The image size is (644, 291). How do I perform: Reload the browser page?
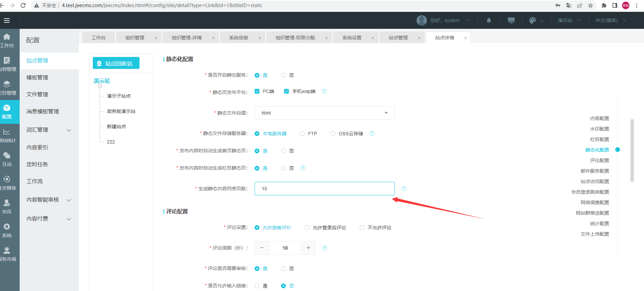(x=23, y=5)
